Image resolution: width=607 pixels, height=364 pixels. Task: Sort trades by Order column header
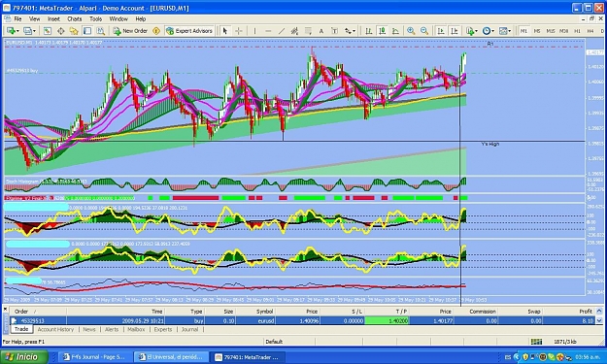point(38,312)
